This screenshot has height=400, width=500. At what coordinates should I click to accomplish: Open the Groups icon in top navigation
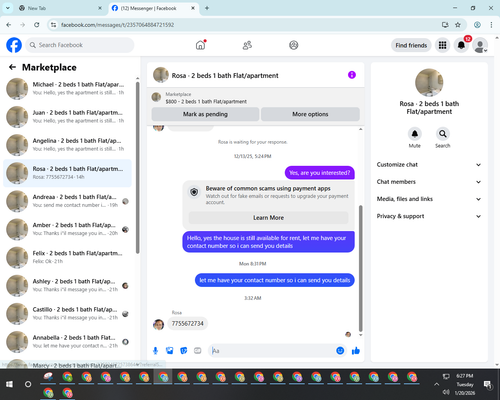(294, 45)
